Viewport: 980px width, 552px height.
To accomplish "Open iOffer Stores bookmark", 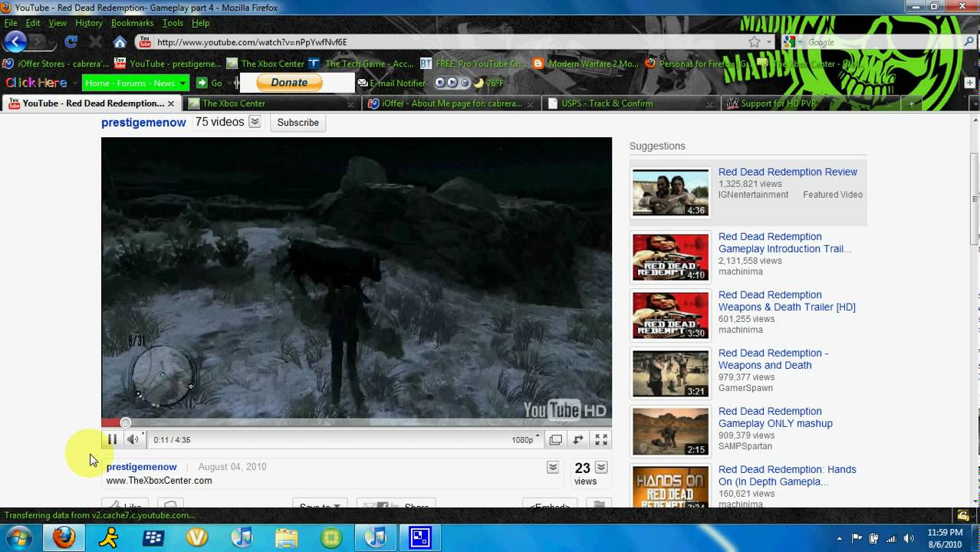I will pyautogui.click(x=57, y=64).
